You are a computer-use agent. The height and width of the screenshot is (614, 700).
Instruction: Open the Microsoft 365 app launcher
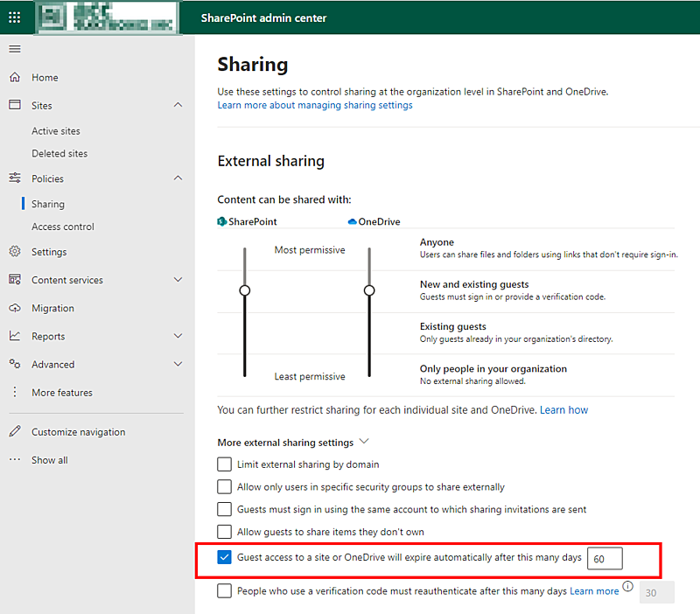pyautogui.click(x=16, y=16)
